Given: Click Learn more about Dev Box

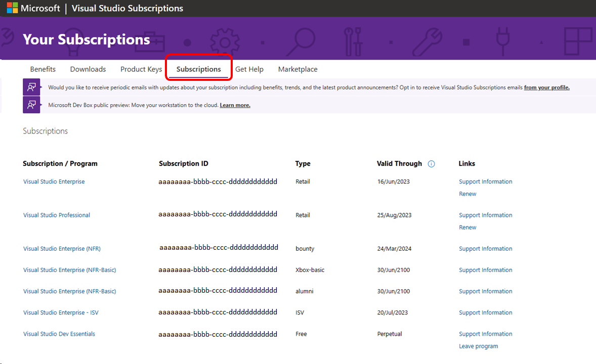Looking at the screenshot, I should tap(235, 105).
